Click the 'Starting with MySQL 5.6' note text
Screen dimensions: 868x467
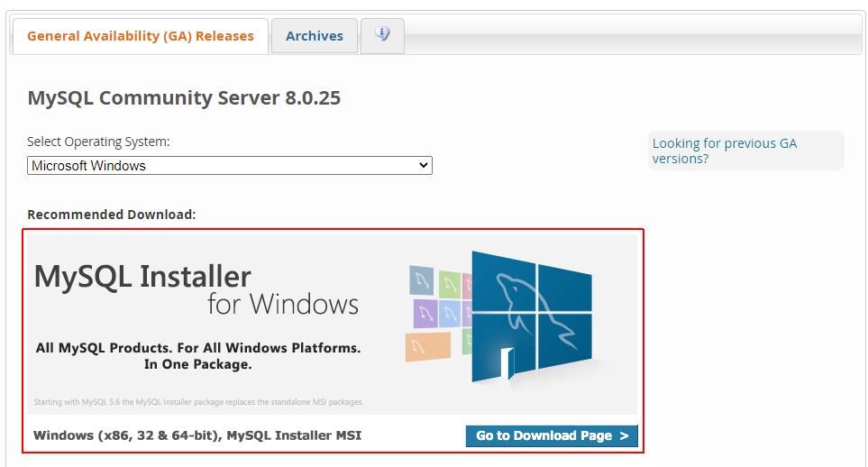point(198,401)
